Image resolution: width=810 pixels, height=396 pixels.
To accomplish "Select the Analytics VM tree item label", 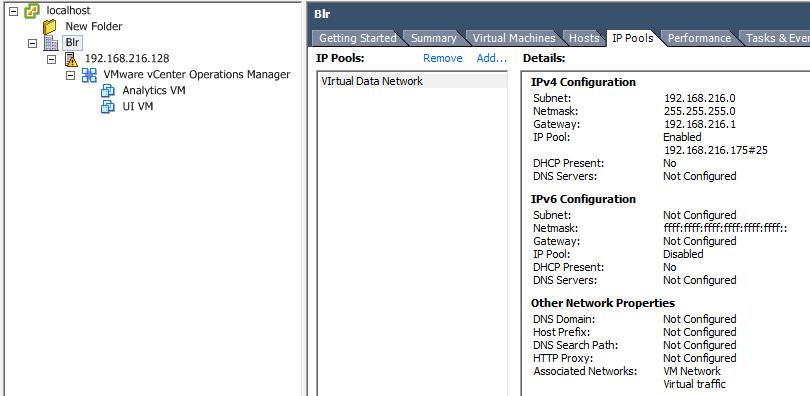I will [x=154, y=90].
